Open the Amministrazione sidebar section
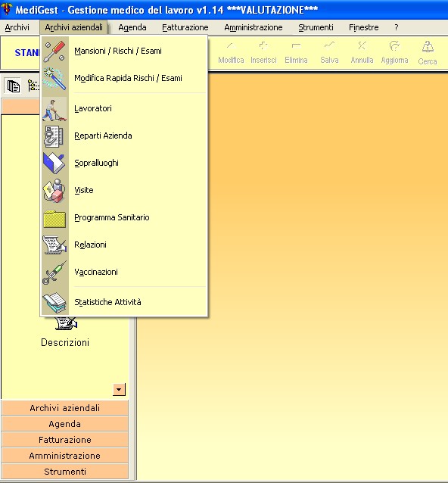 (x=65, y=456)
